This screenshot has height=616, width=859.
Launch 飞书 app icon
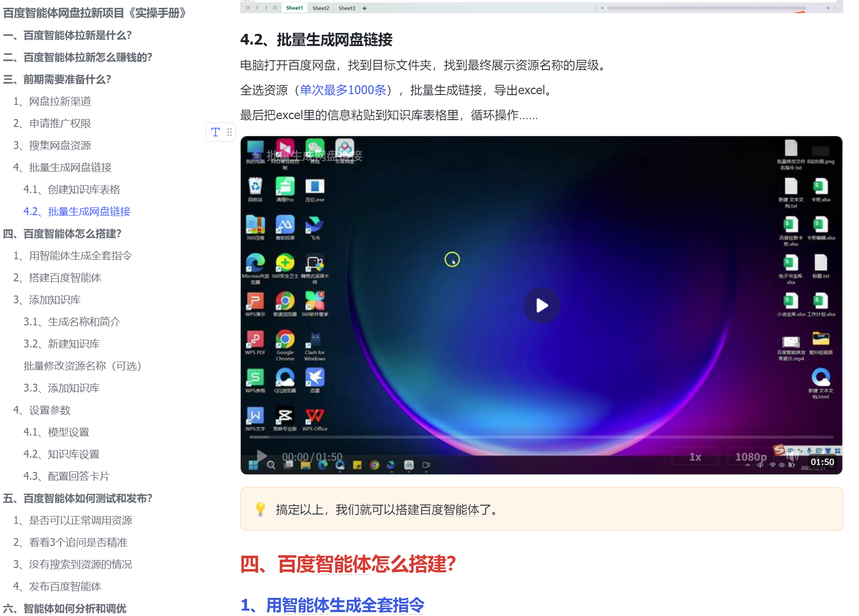pyautogui.click(x=315, y=223)
